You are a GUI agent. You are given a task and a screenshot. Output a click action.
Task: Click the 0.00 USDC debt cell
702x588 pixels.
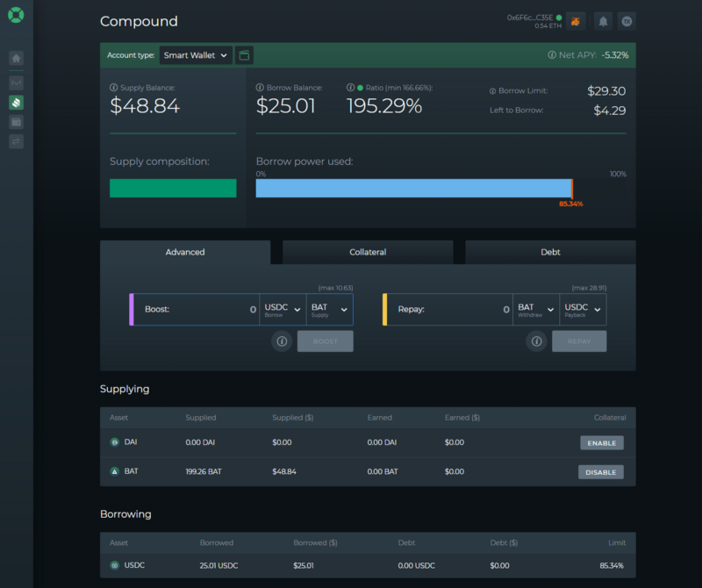[416, 565]
